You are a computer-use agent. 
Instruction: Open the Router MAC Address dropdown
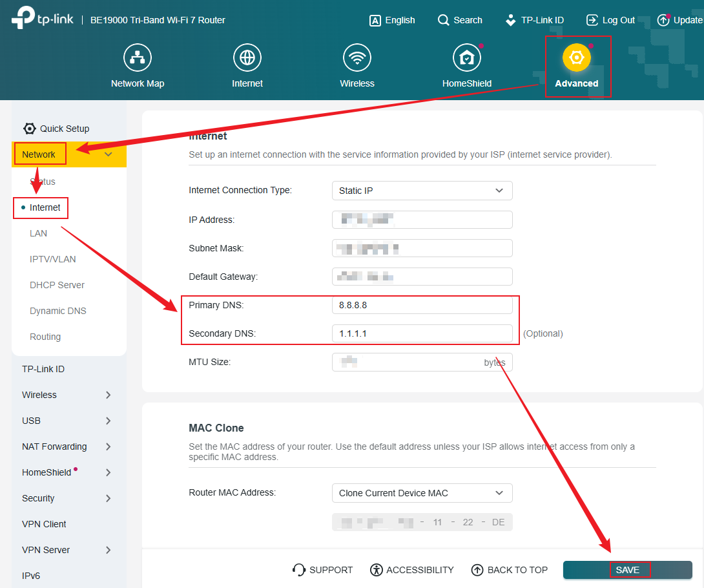click(422, 493)
